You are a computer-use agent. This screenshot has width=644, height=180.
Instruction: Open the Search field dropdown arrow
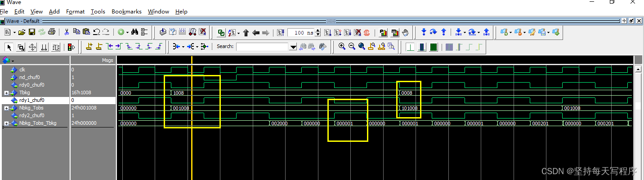pyautogui.click(x=293, y=47)
